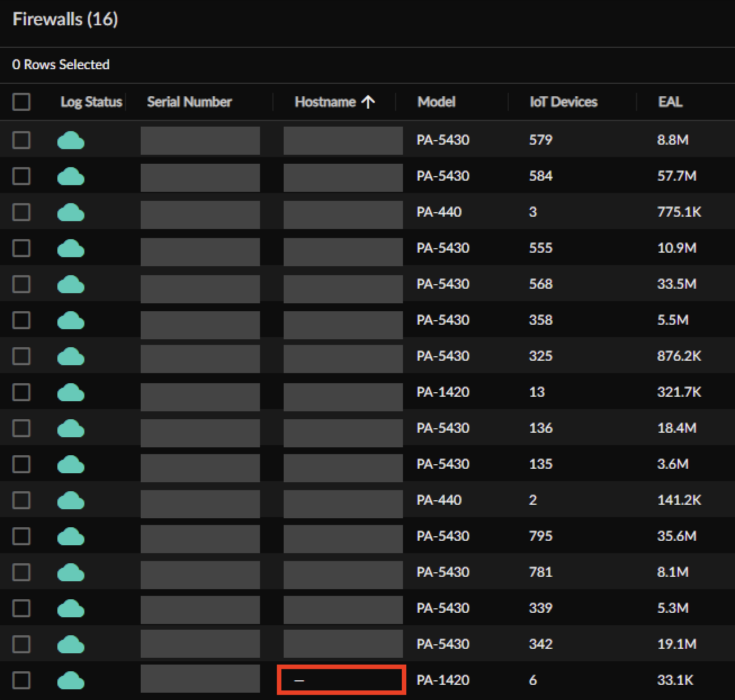Click the ascending sort arrow beside Hostname

click(368, 102)
